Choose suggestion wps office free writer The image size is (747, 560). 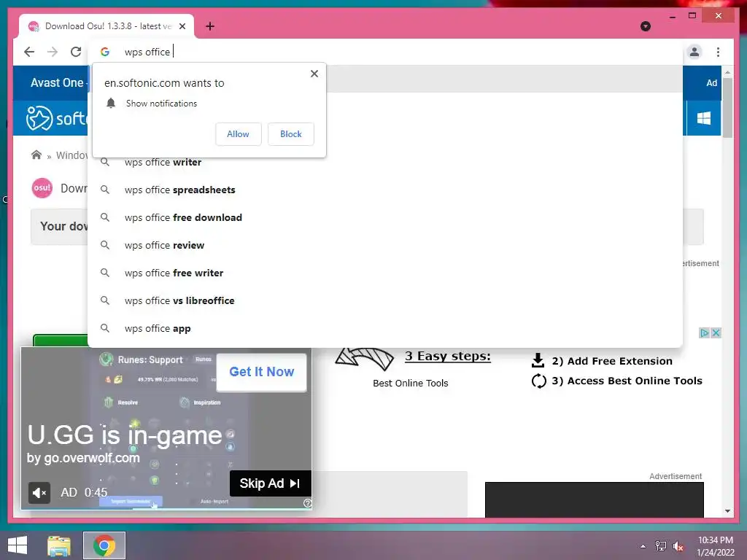pos(385,273)
